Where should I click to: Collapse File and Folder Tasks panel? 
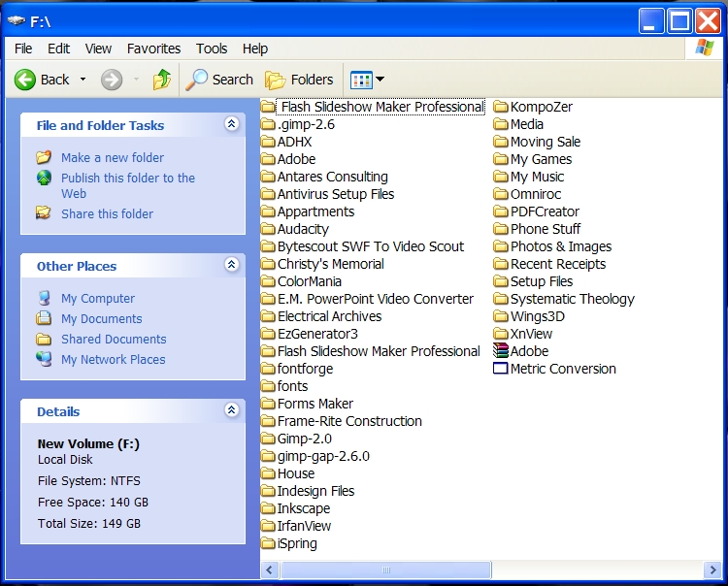232,123
